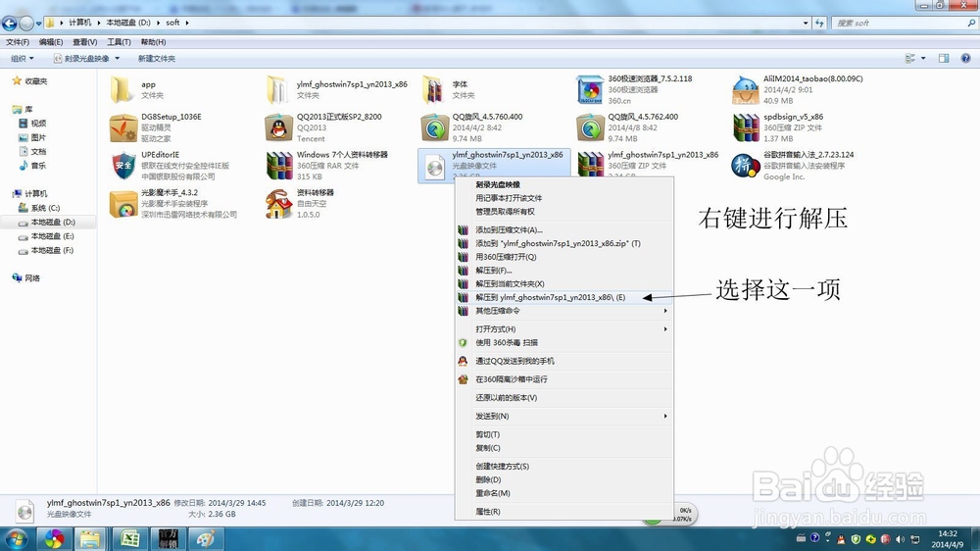Choose 复制(C) in context menu

click(x=565, y=448)
